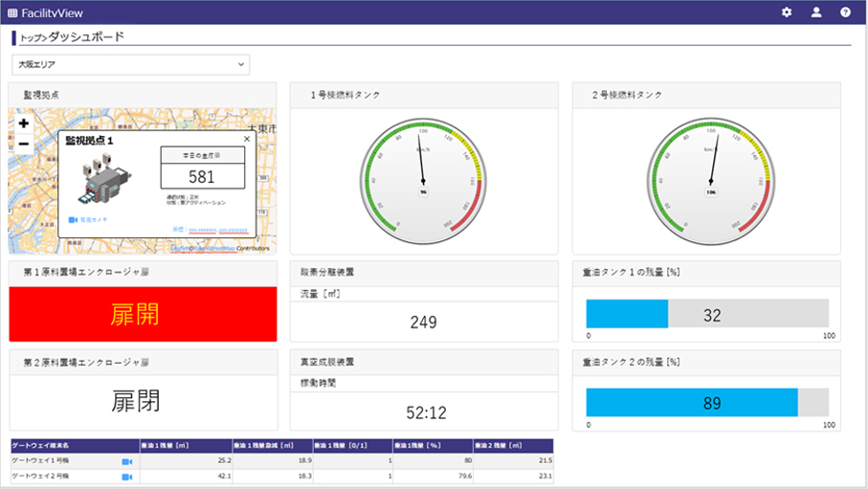Sort by 重油1残量 [%] column header
Screen dimensions: 868x489
433,446
